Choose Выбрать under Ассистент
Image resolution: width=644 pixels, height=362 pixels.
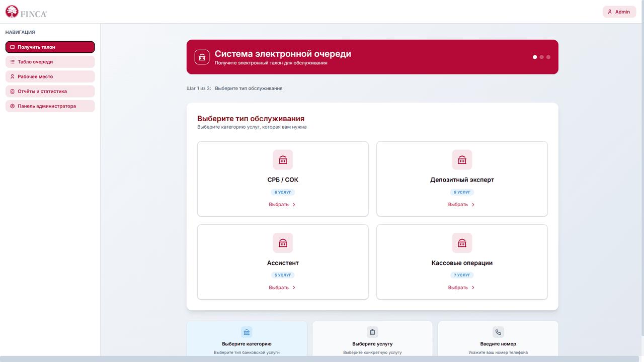point(283,288)
